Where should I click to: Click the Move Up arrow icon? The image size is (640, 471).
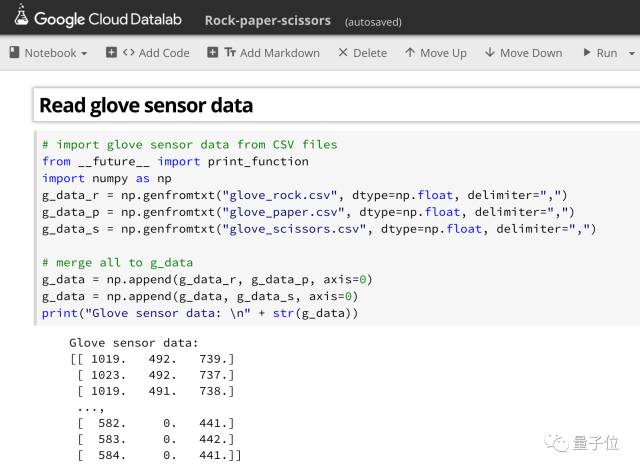pos(410,52)
